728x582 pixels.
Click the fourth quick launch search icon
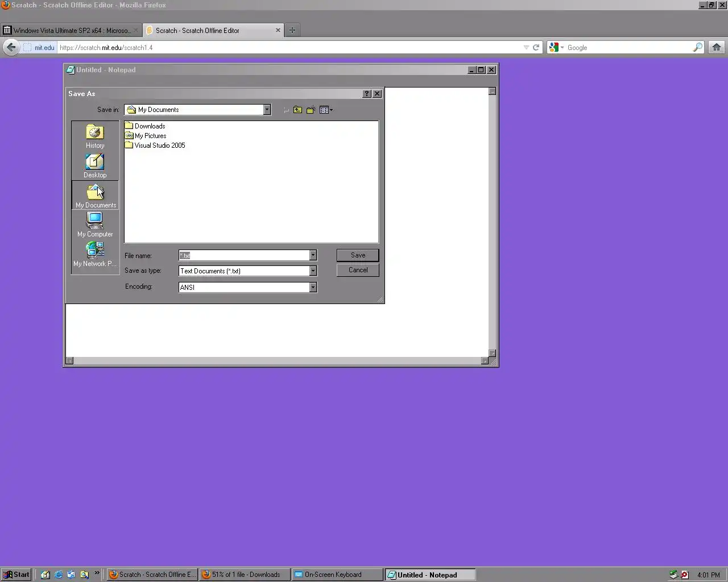pos(84,575)
